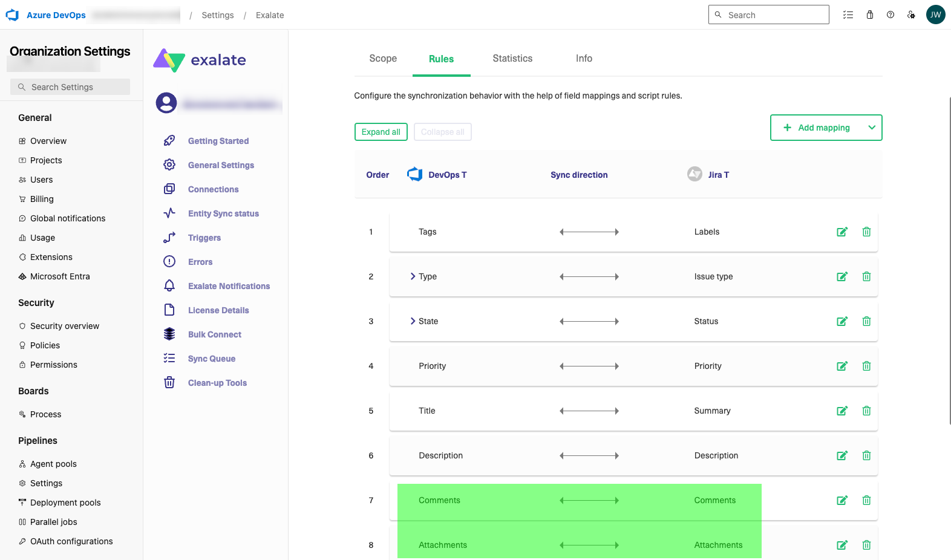Image resolution: width=951 pixels, height=560 pixels.
Task: Switch to the Scope tab
Action: pyautogui.click(x=383, y=59)
